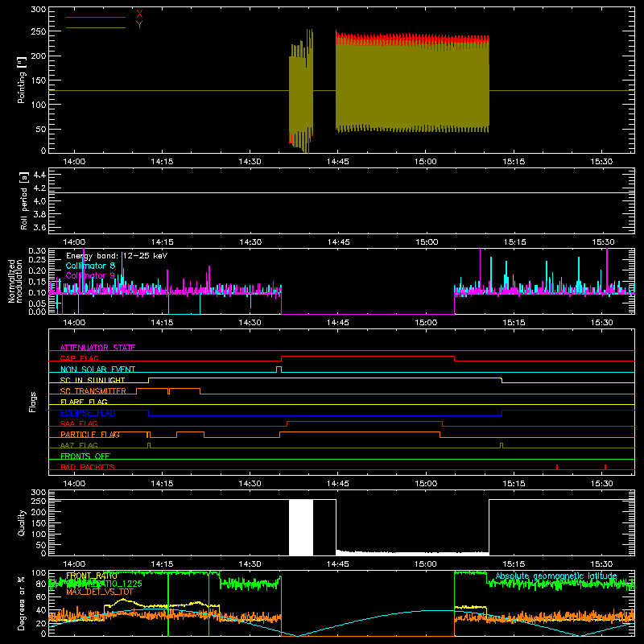The height and width of the screenshot is (644, 644).
Task: Select the magenta Collimator 9 legend entry
Action: click(x=90, y=275)
